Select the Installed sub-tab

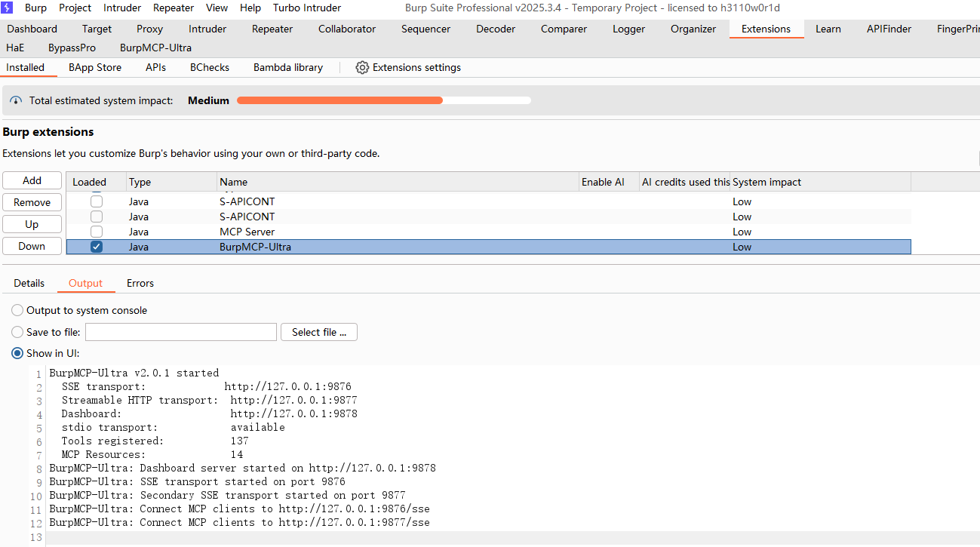26,67
